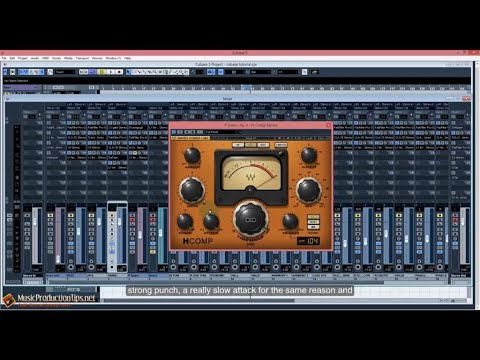The image size is (480, 360).
Task: Click the H-Comp Ratio knob
Action: [x=192, y=190]
